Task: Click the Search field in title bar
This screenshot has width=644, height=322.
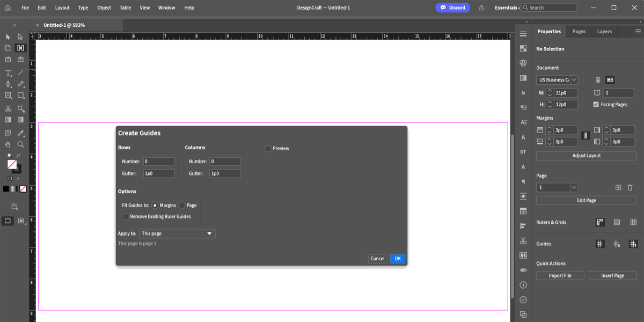Action: 550,8
